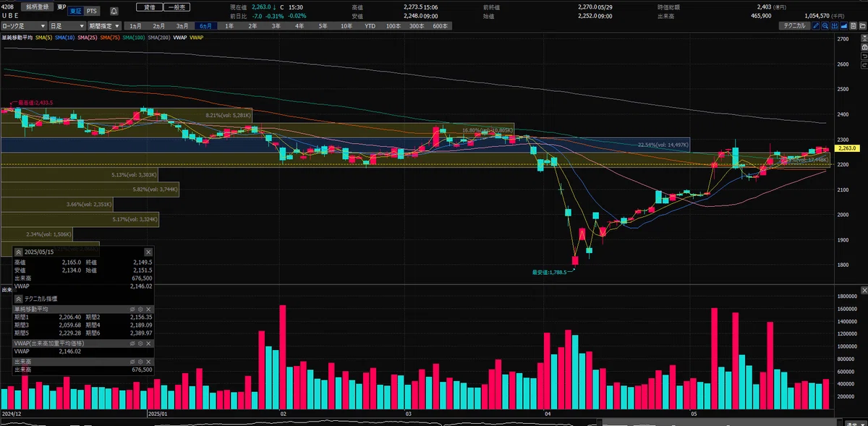Select the 1ヵ月 range tab
868x426 pixels.
pyautogui.click(x=136, y=26)
